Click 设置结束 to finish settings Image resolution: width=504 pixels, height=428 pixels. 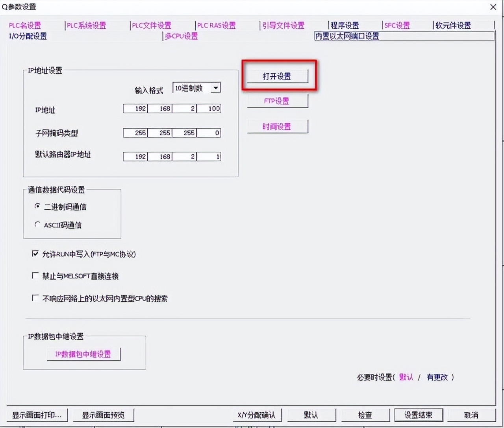[419, 415]
